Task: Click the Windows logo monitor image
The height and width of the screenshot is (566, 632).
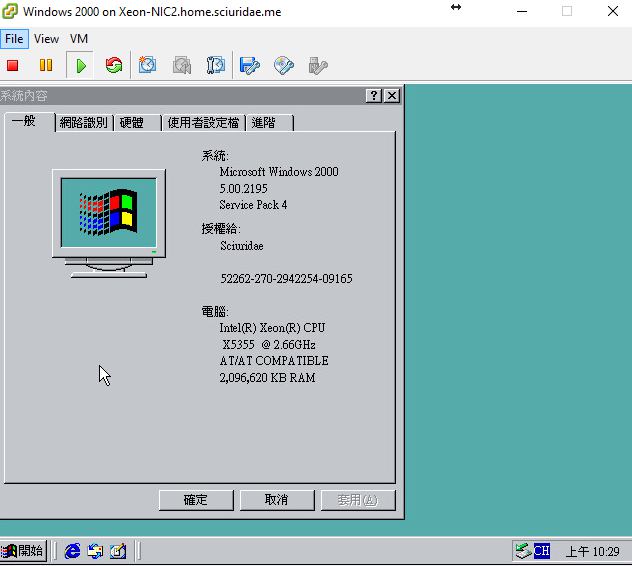Action: click(x=108, y=224)
